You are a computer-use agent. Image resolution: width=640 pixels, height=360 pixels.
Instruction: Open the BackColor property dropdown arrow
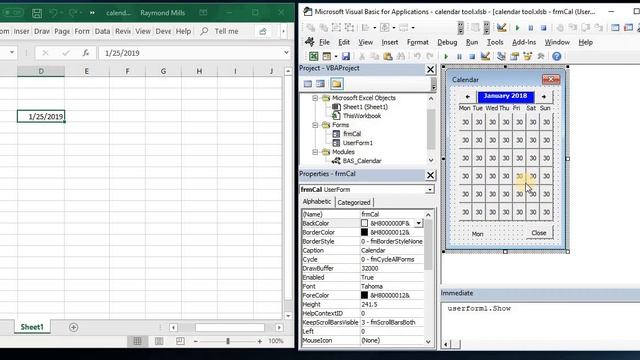click(x=419, y=223)
